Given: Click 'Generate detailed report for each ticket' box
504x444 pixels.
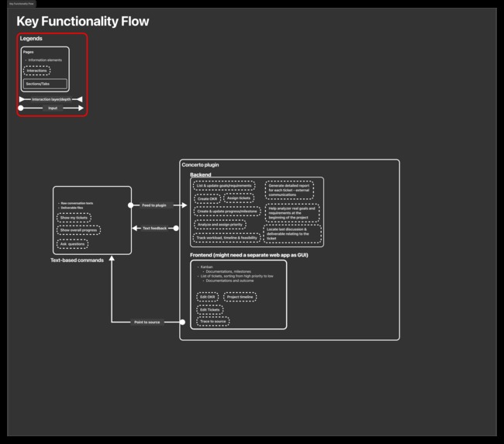Looking at the screenshot, I should tap(290, 190).
